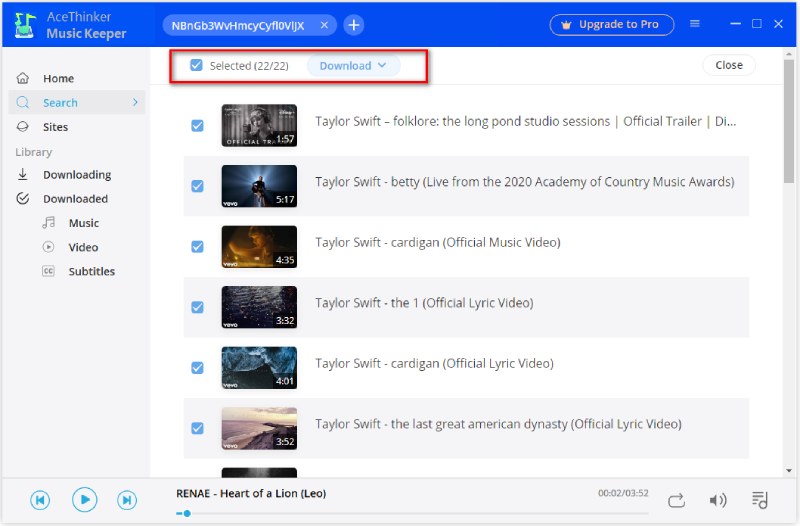This screenshot has height=526, width=800.
Task: Click the last great american dynasty thumbnail
Action: coord(259,428)
